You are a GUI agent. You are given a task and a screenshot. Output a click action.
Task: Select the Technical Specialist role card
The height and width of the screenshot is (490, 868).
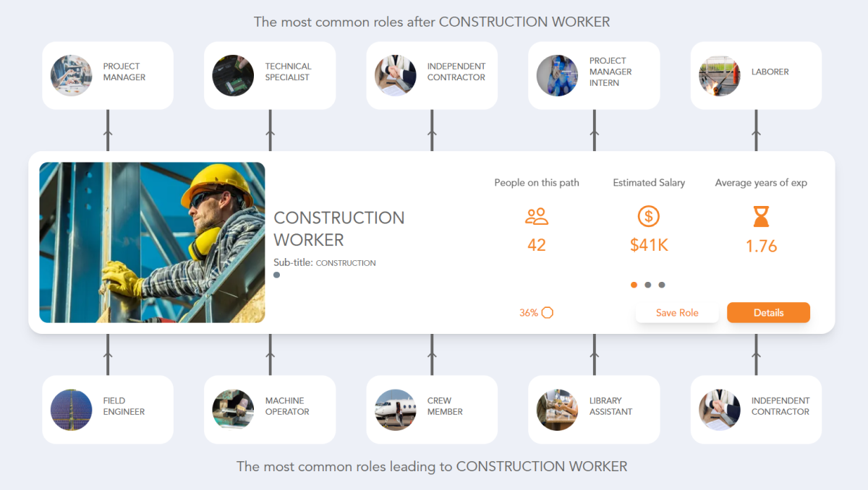coord(270,75)
